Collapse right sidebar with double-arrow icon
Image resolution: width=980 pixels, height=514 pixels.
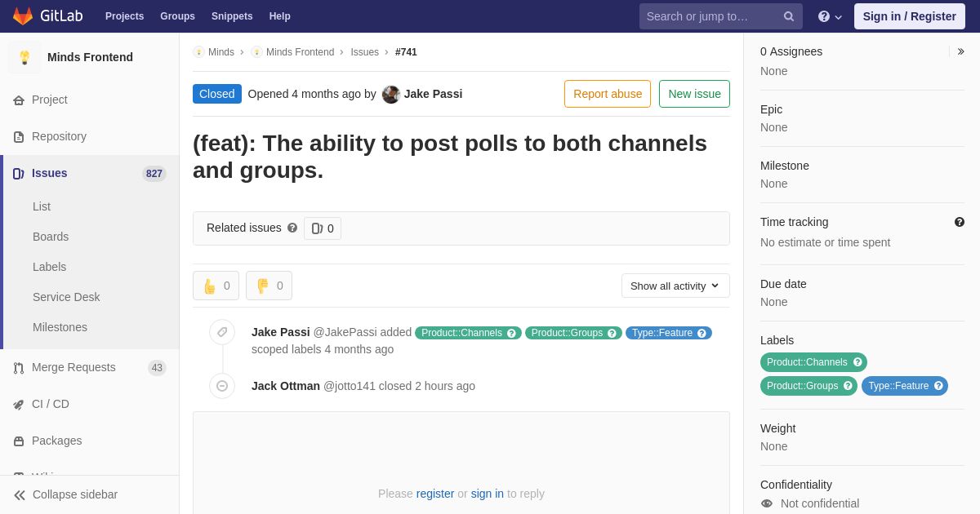961,51
